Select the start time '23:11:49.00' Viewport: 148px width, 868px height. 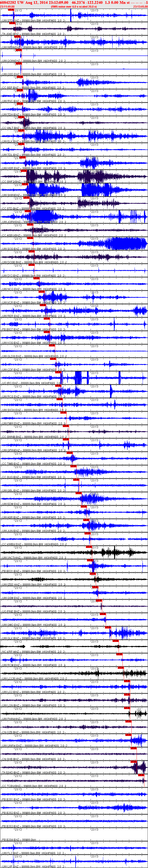(x=7, y=6)
